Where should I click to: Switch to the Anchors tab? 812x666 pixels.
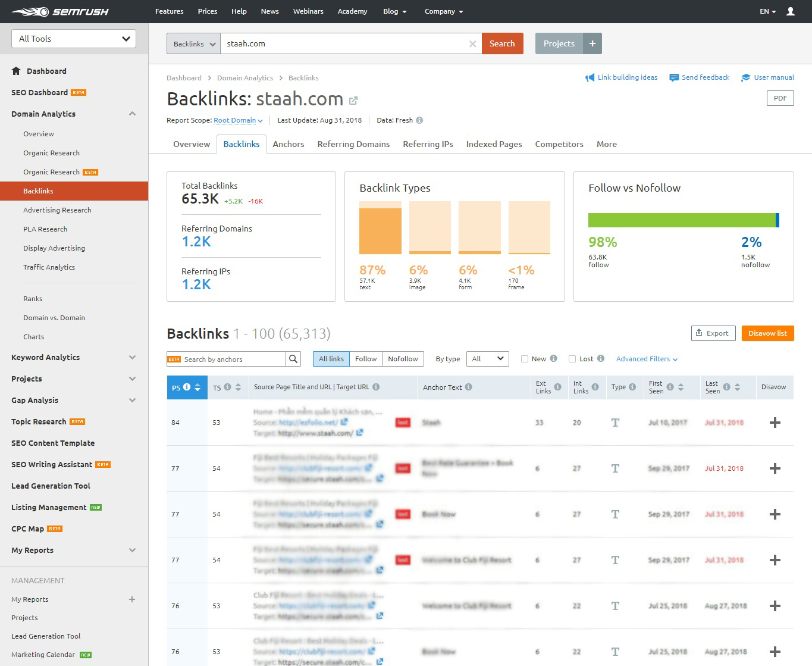pyautogui.click(x=289, y=144)
